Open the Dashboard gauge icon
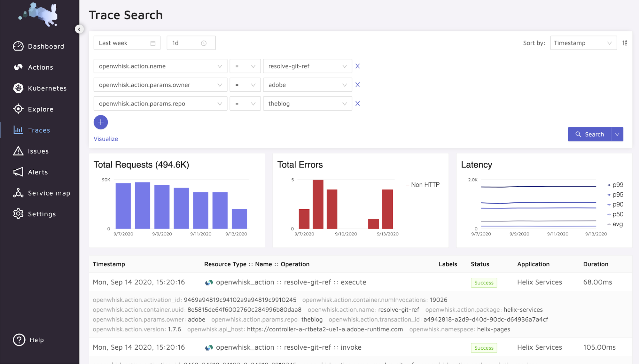The image size is (639, 364). pyautogui.click(x=18, y=46)
